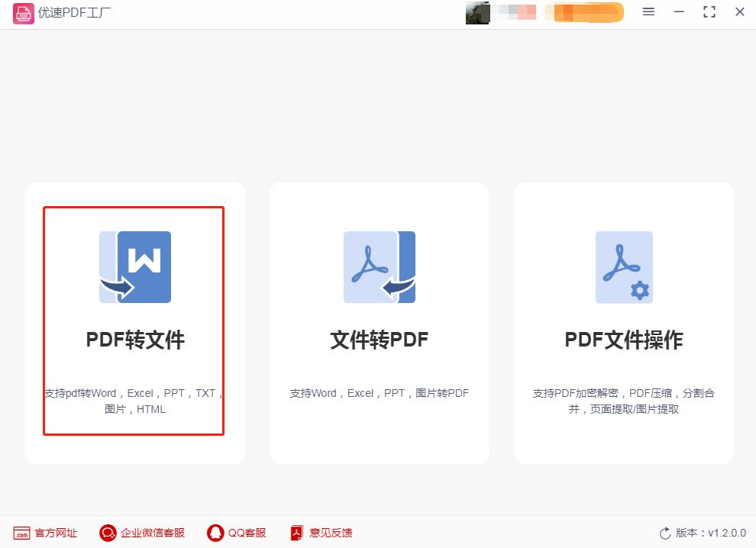Open the 官方网址 link

click(56, 533)
